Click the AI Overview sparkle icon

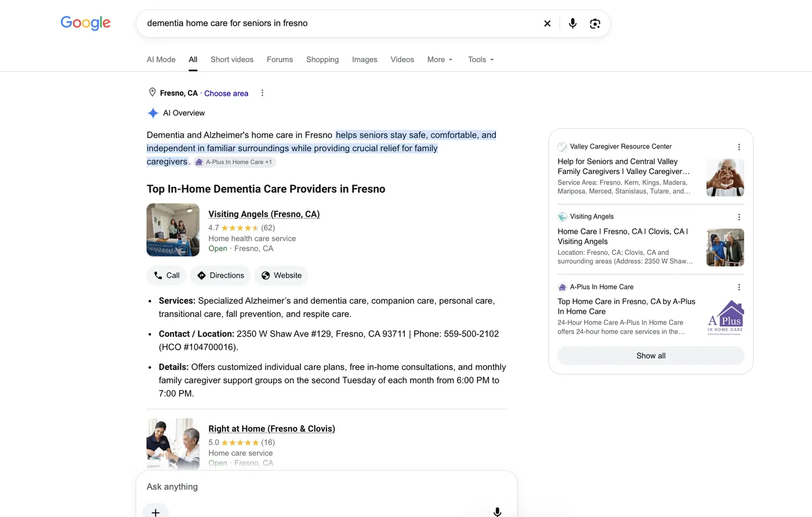(153, 113)
